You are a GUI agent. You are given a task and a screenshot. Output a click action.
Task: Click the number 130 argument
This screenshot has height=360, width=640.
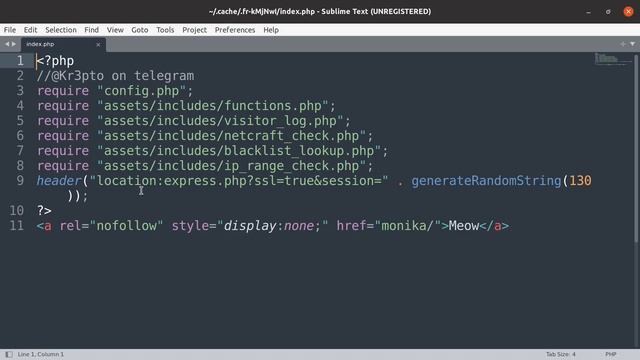tap(580, 181)
